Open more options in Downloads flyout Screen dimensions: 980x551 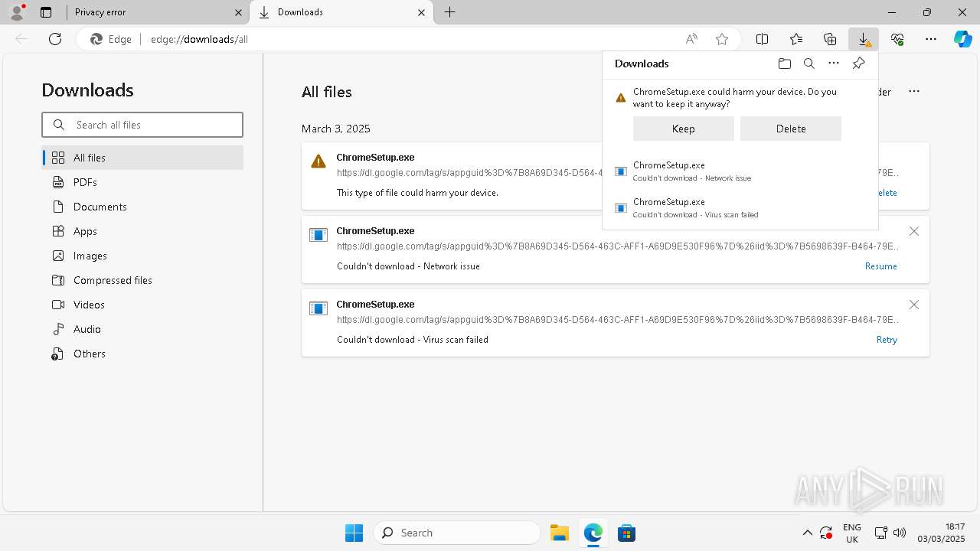click(x=834, y=64)
